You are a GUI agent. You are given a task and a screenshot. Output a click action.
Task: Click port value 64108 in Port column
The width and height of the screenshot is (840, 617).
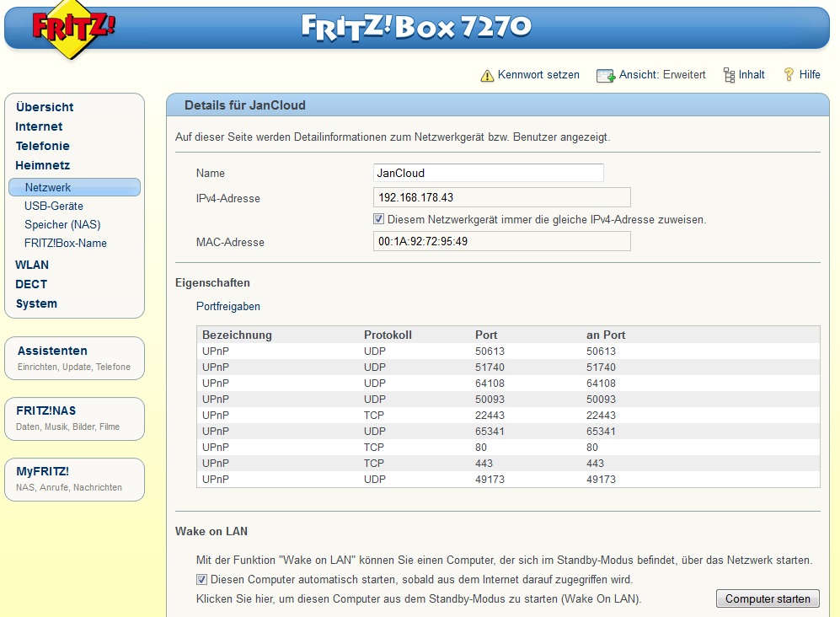[x=490, y=384]
